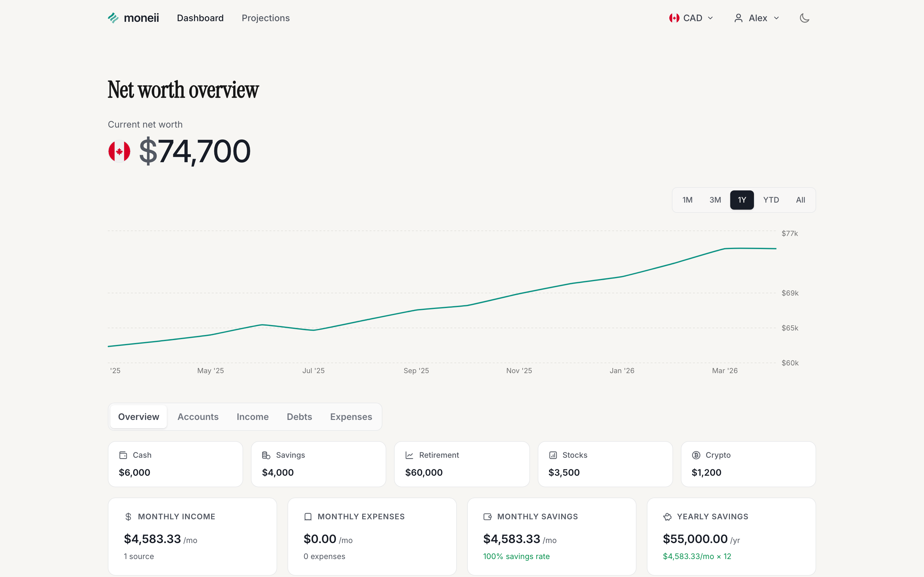
Task: Click the Retirement line-chart icon
Action: click(x=409, y=455)
